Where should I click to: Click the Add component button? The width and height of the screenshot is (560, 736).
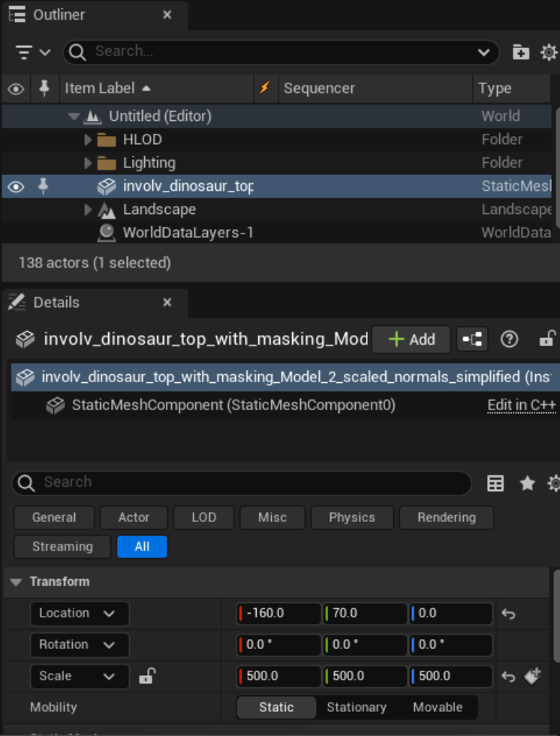click(x=411, y=339)
